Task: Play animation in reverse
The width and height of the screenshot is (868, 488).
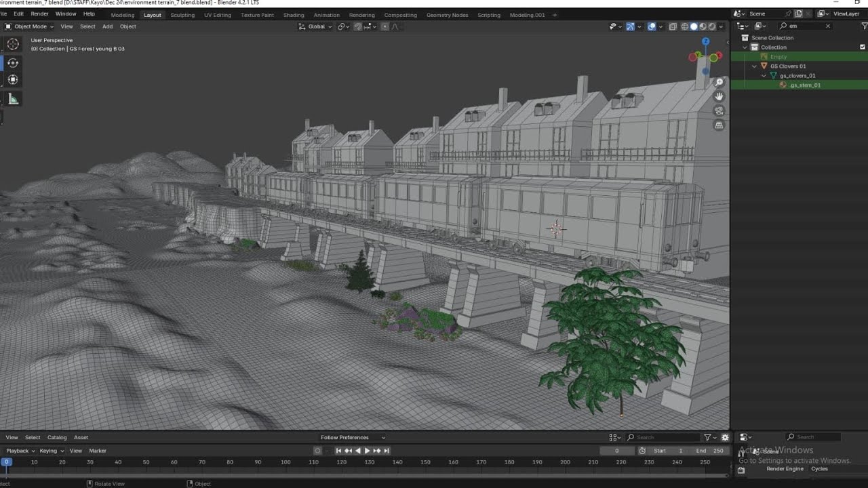Action: coord(358,451)
